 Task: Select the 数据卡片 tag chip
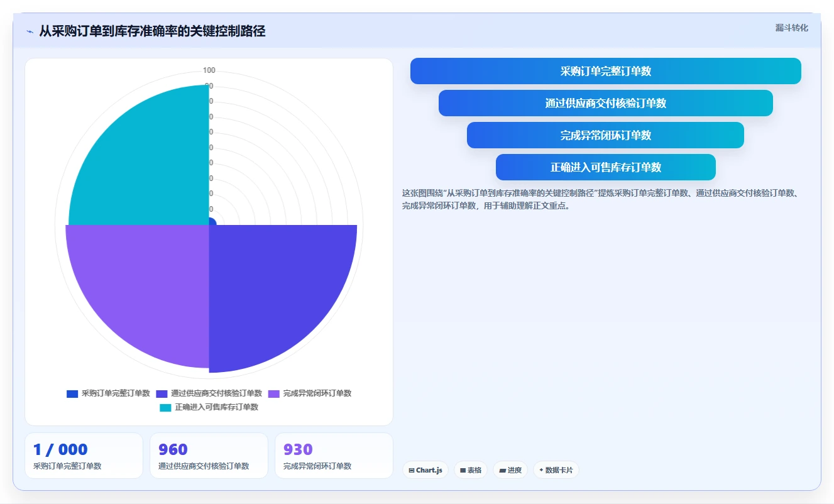[556, 470]
